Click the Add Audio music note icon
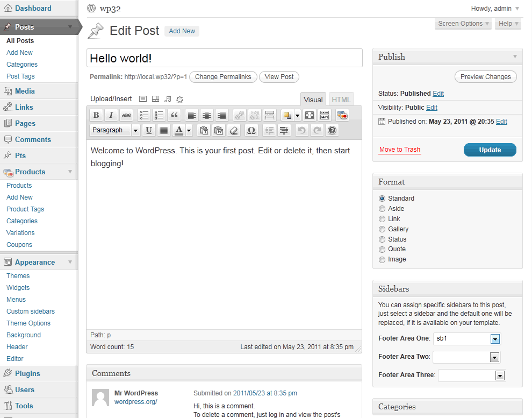 point(168,99)
